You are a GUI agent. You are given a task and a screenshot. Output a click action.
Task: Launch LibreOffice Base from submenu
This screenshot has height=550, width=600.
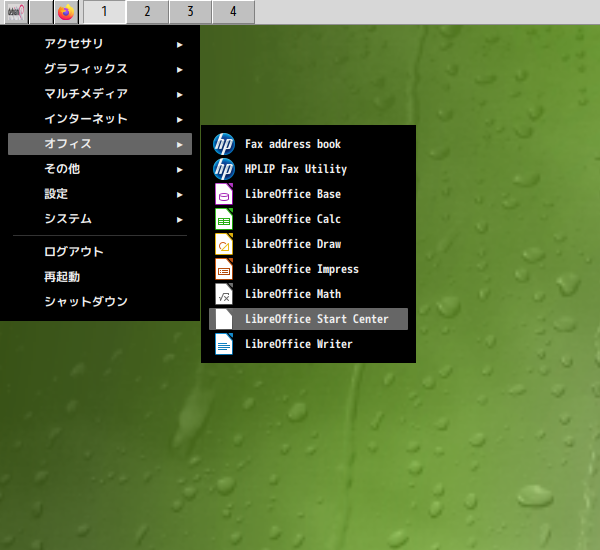[x=308, y=194]
